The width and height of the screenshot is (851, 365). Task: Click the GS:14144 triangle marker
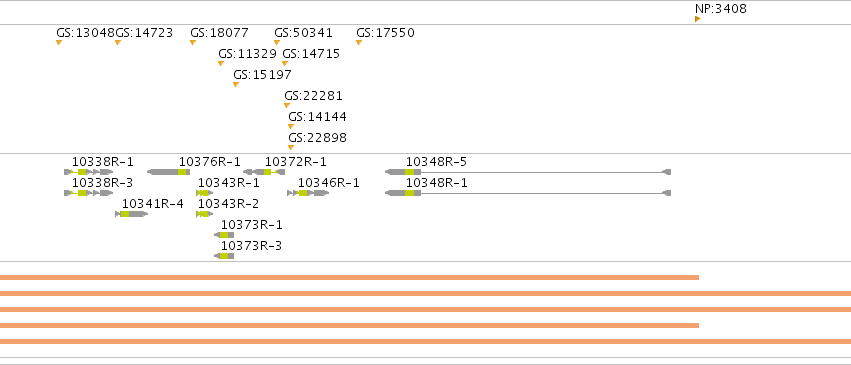[x=291, y=127]
